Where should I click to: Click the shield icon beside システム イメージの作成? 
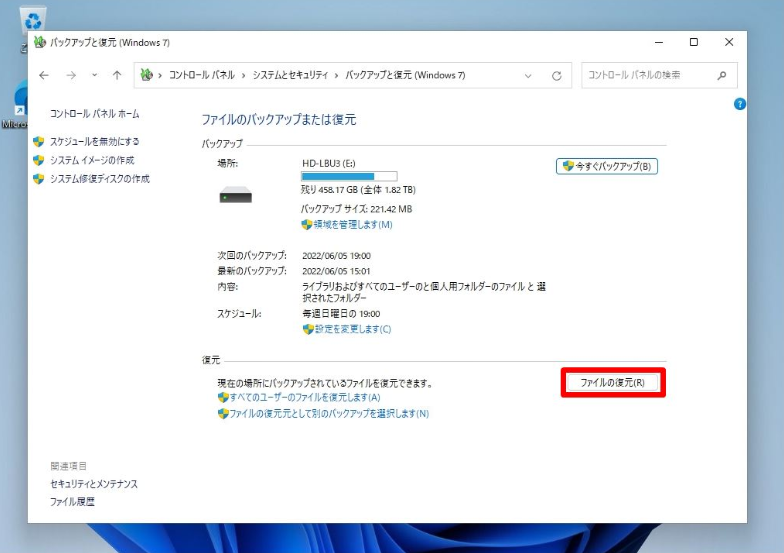point(38,160)
